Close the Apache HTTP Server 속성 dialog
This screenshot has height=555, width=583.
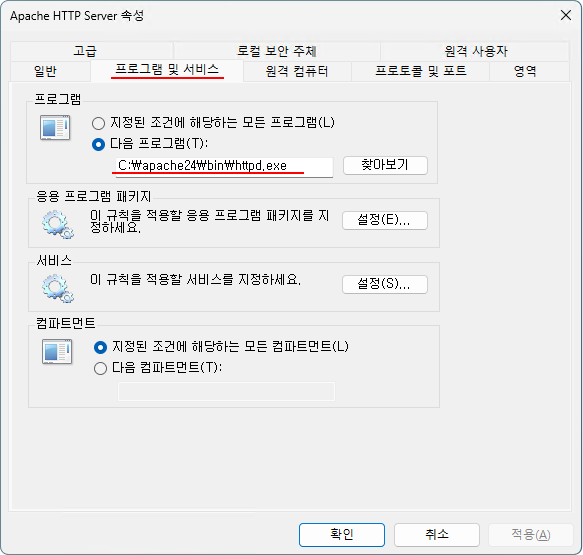point(566,16)
